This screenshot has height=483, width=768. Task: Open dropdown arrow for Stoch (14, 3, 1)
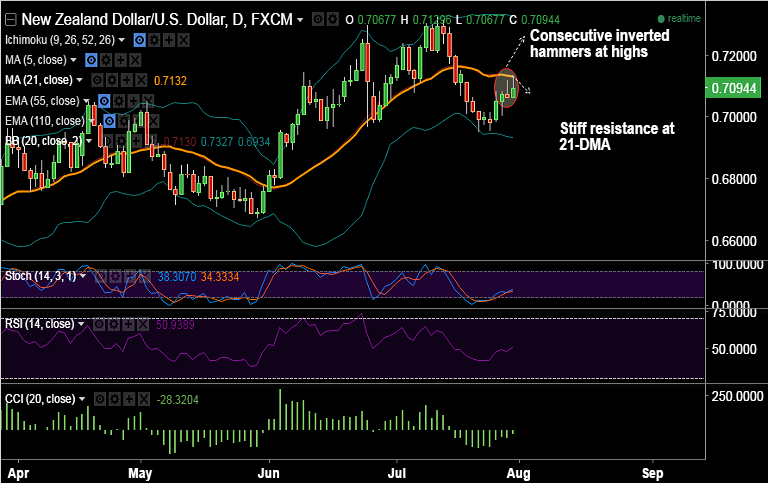[83, 276]
